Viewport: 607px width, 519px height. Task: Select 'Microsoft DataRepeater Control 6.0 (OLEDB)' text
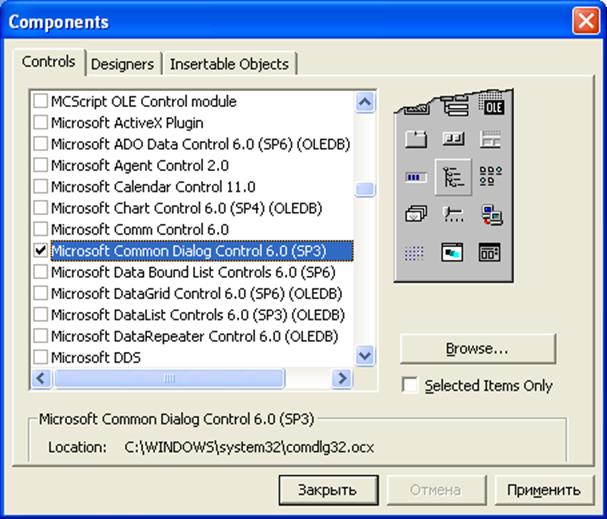pos(194,336)
